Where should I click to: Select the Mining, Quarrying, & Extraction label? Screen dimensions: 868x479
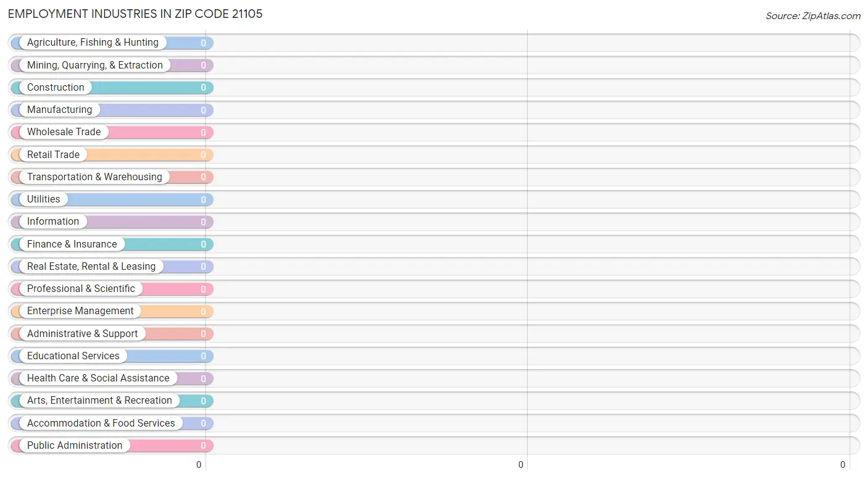tap(95, 65)
